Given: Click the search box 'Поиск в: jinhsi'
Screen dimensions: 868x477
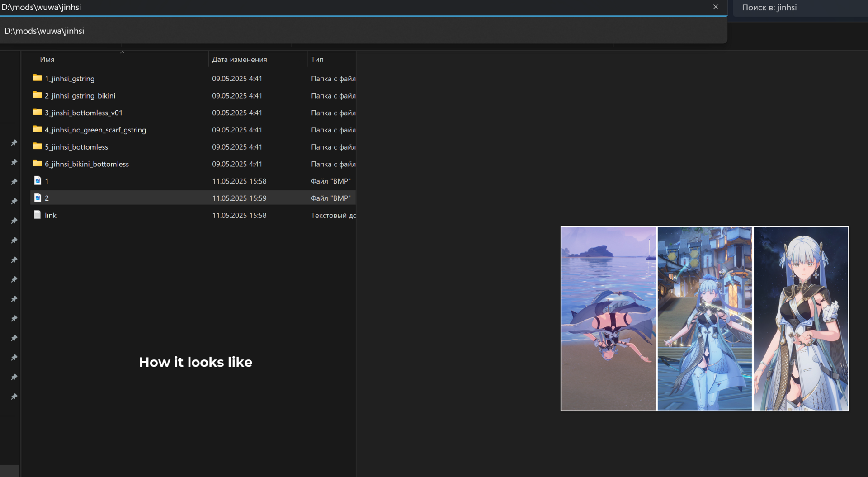Looking at the screenshot, I should click(800, 8).
